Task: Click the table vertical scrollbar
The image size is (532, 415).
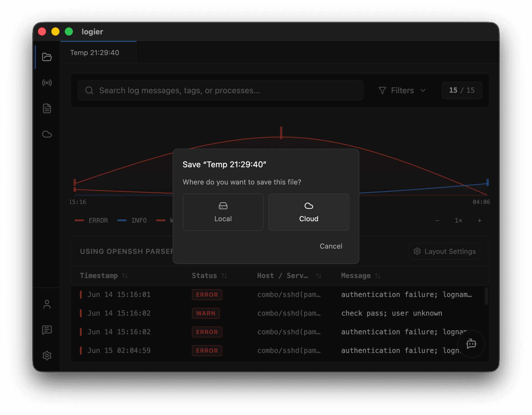Action: pyautogui.click(x=486, y=296)
